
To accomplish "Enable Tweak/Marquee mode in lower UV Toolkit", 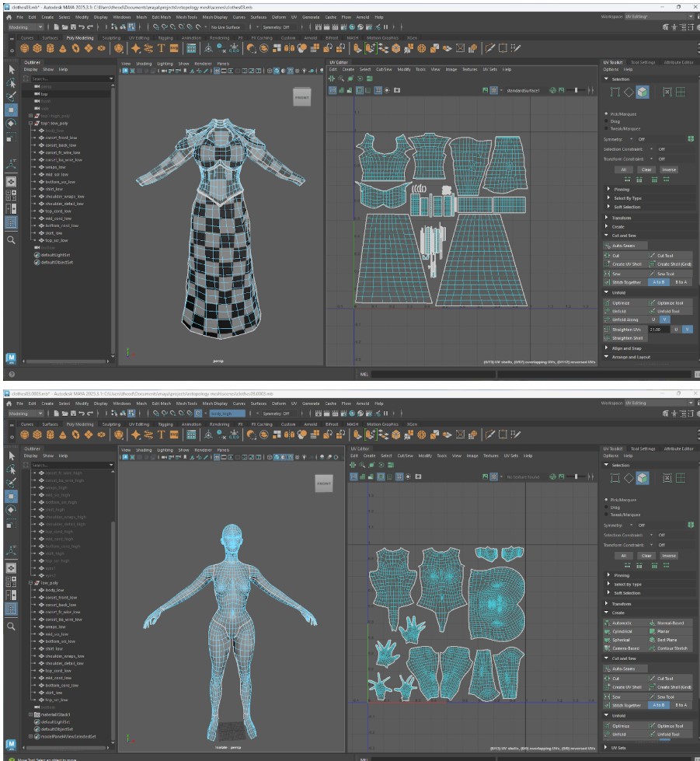I will 606,515.
